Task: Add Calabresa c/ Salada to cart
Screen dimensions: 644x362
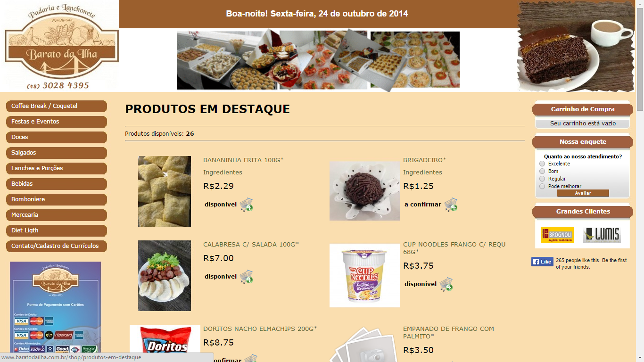Action: 246,277
